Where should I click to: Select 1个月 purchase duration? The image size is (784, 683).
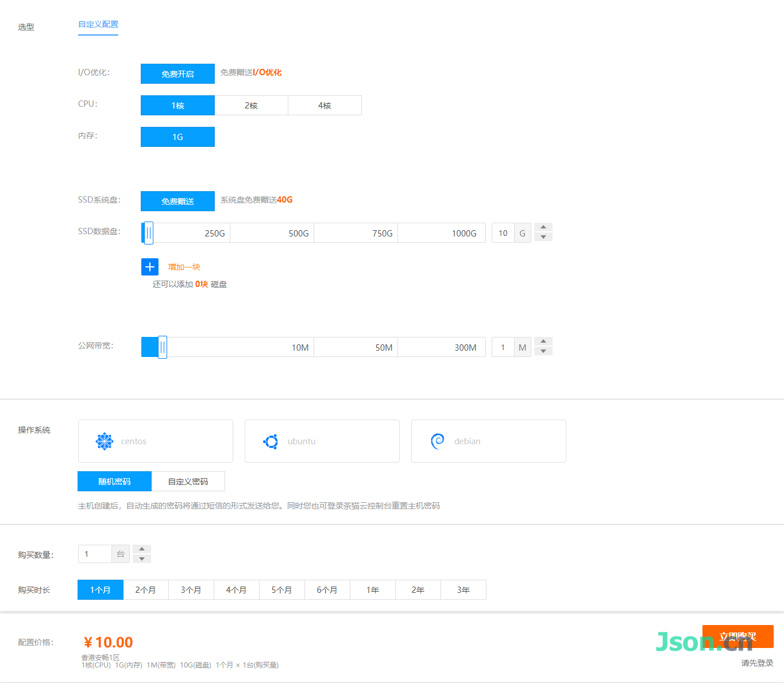(x=101, y=590)
